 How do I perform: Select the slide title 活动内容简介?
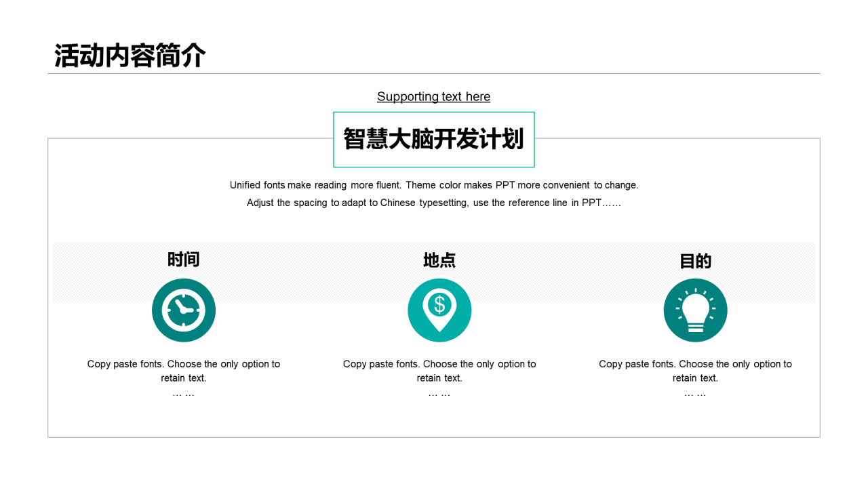130,56
